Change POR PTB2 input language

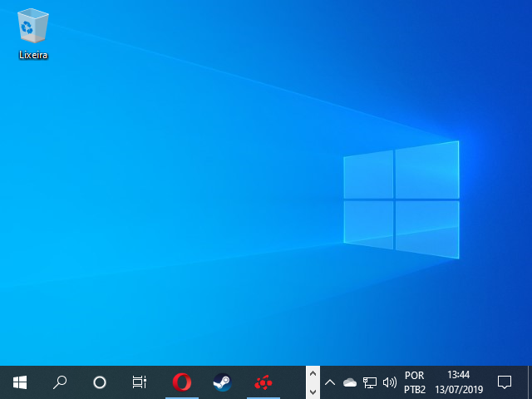pos(415,382)
